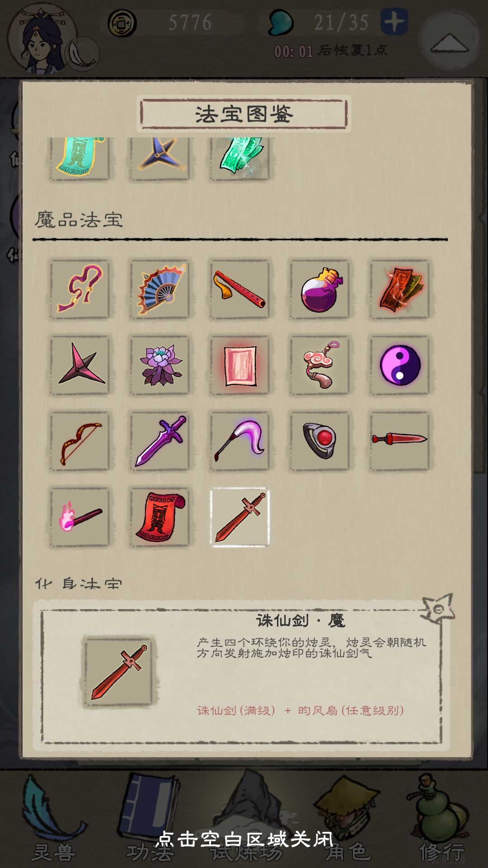Tap the purple yin-yang orb artifact
This screenshot has height=868, width=488.
pyautogui.click(x=400, y=365)
